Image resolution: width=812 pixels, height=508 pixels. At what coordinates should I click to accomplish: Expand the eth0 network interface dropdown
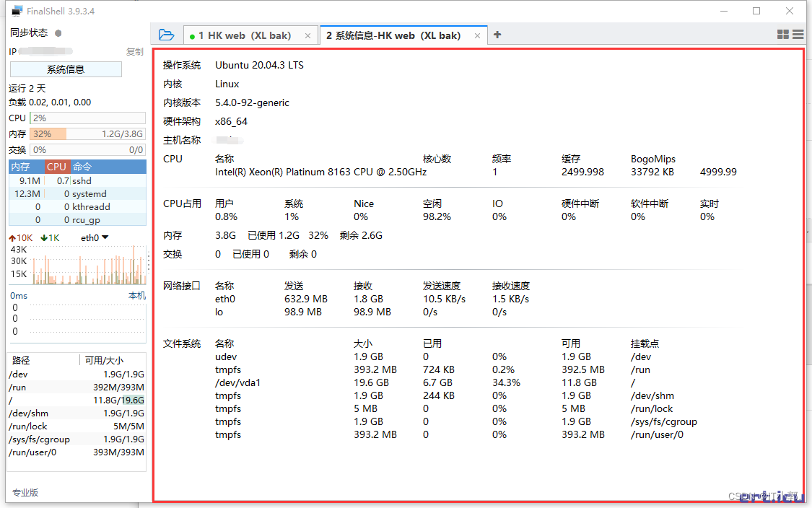pyautogui.click(x=105, y=237)
